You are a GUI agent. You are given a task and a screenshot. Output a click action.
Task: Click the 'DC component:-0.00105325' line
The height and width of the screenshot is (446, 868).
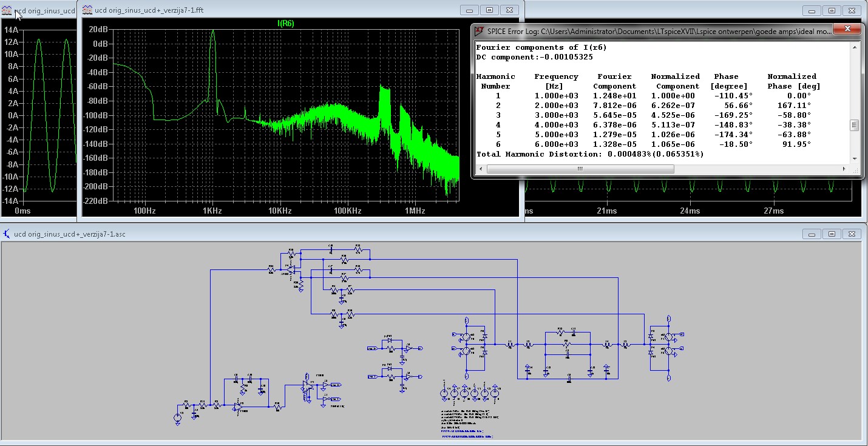point(535,57)
